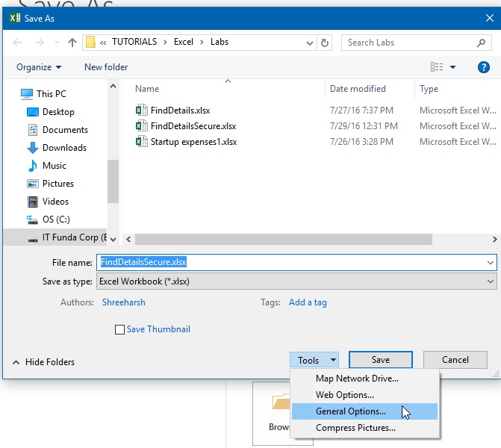The height and width of the screenshot is (448, 501).
Task: Open the Tools dropdown button
Action: tap(314, 360)
